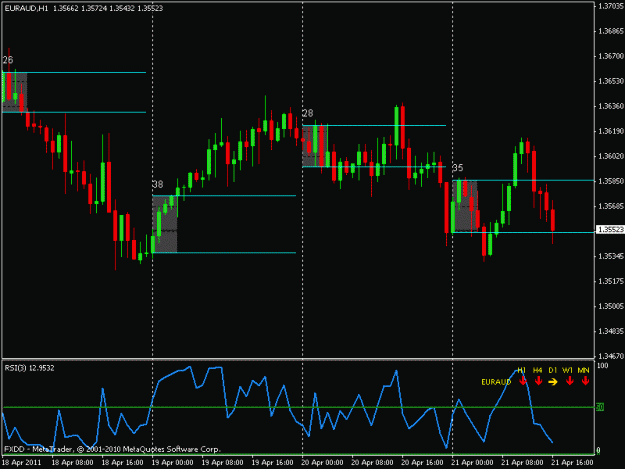Click the 21 Apr 16:00 time label
The image size is (625, 469).
pyautogui.click(x=572, y=463)
